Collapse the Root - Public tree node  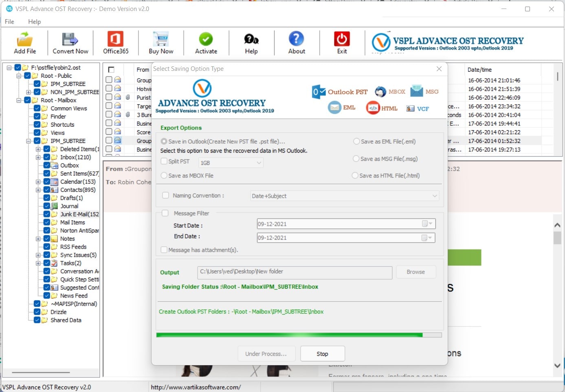click(18, 76)
